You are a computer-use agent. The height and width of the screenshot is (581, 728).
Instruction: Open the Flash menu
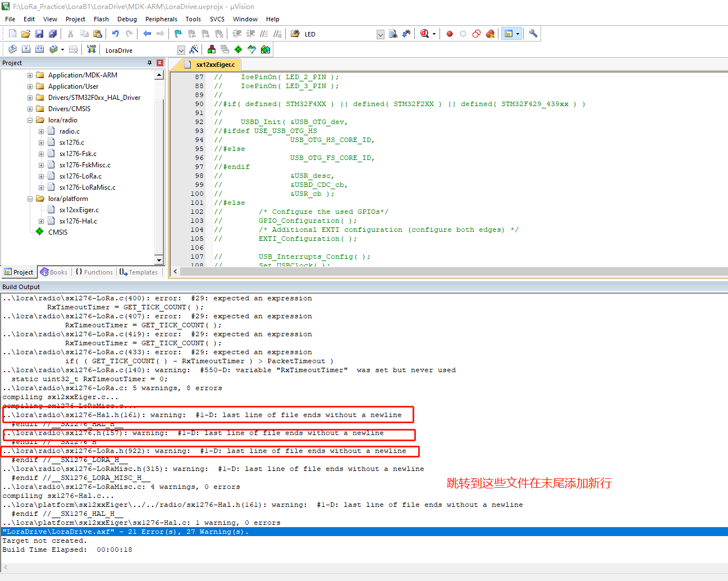tap(101, 19)
